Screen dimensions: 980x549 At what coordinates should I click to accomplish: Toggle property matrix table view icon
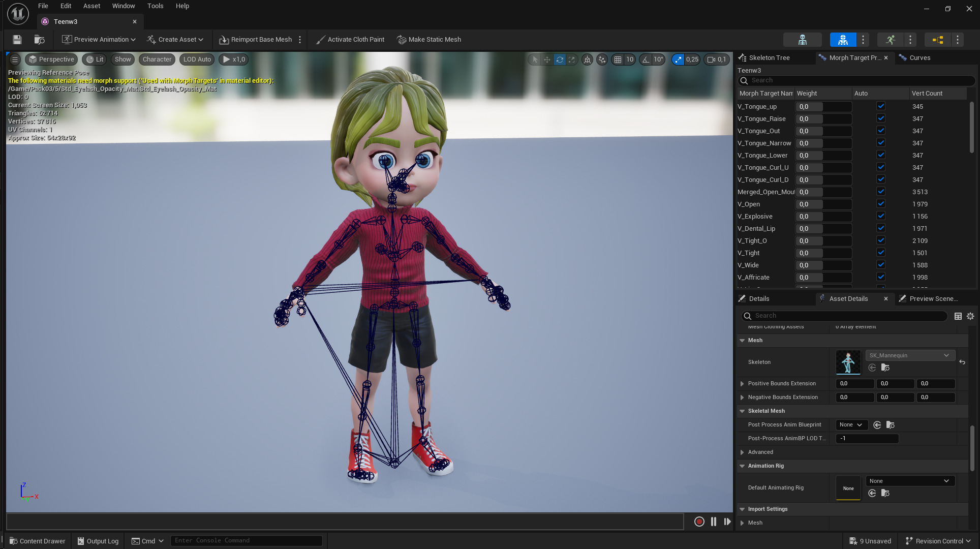[x=958, y=316]
